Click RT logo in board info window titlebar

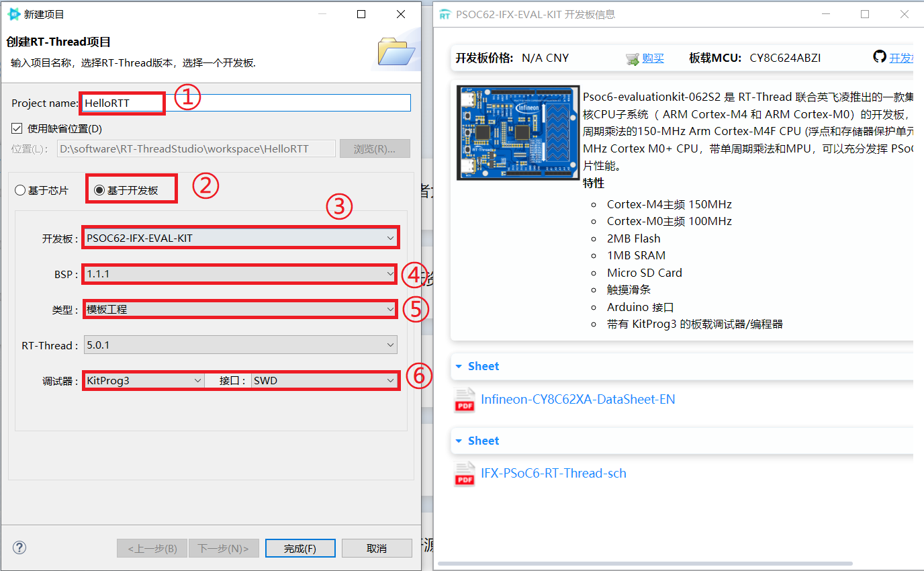pyautogui.click(x=445, y=14)
